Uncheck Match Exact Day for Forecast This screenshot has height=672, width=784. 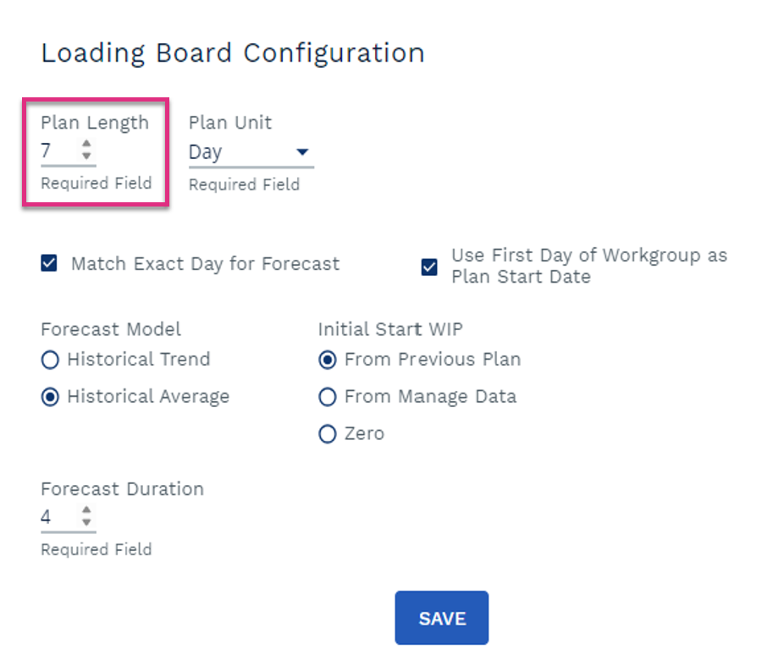coord(49,263)
